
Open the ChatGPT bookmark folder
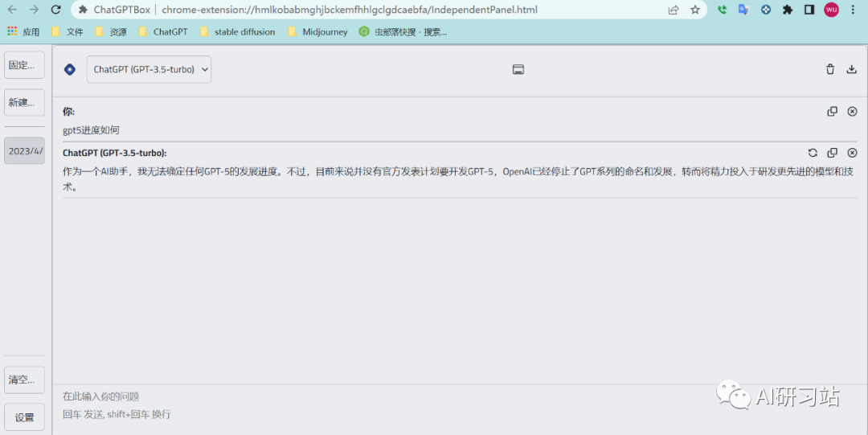pyautogui.click(x=163, y=32)
